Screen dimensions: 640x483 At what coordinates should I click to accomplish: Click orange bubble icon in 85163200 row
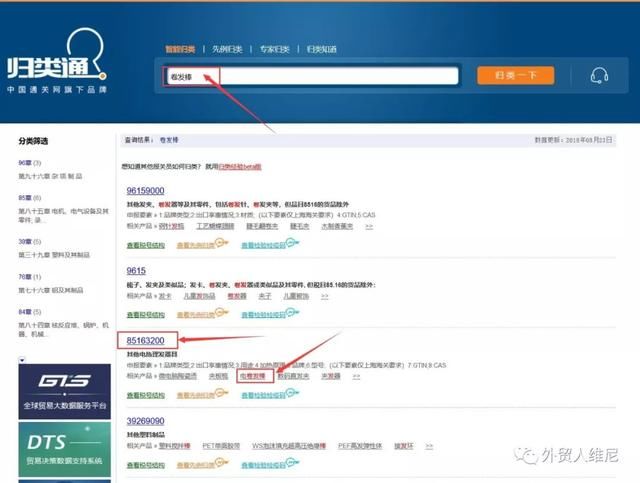221,393
